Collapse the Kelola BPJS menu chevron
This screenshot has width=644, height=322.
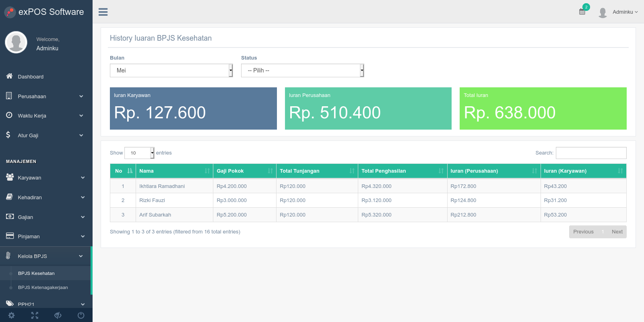(x=81, y=256)
